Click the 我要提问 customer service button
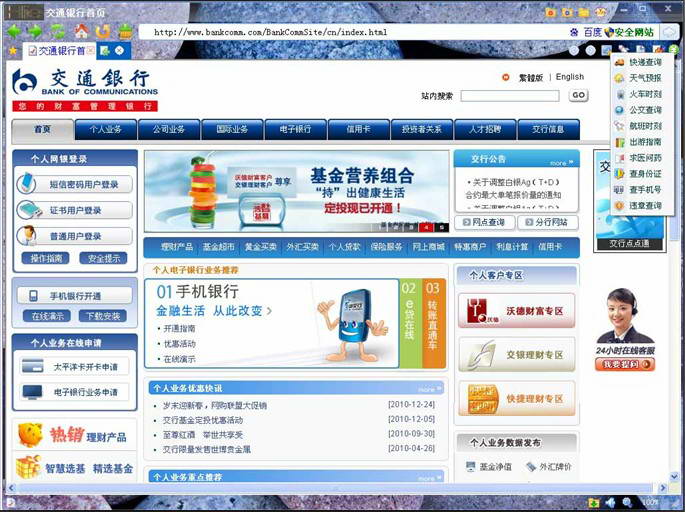685x512 pixels. click(x=625, y=364)
